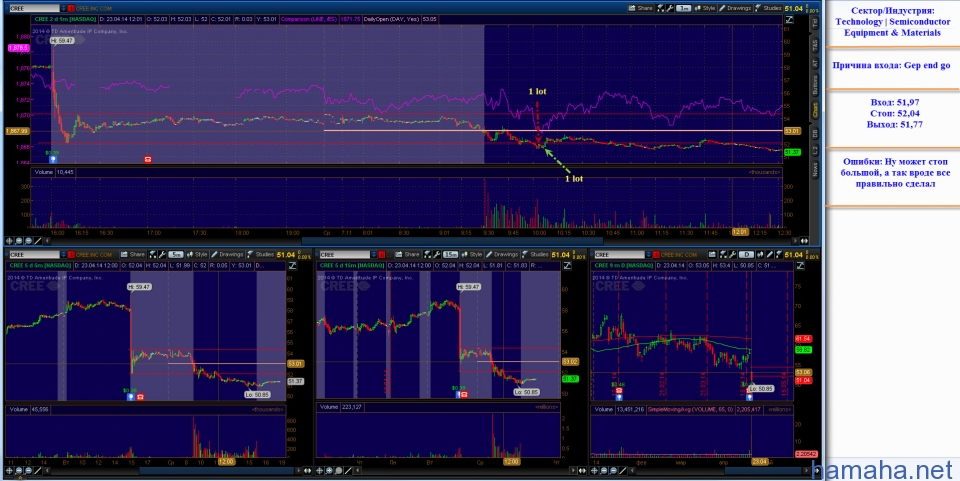Click the 12:01 time marker on the top chart axis
Image resolution: width=960 pixels, height=481 pixels.
pyautogui.click(x=741, y=233)
